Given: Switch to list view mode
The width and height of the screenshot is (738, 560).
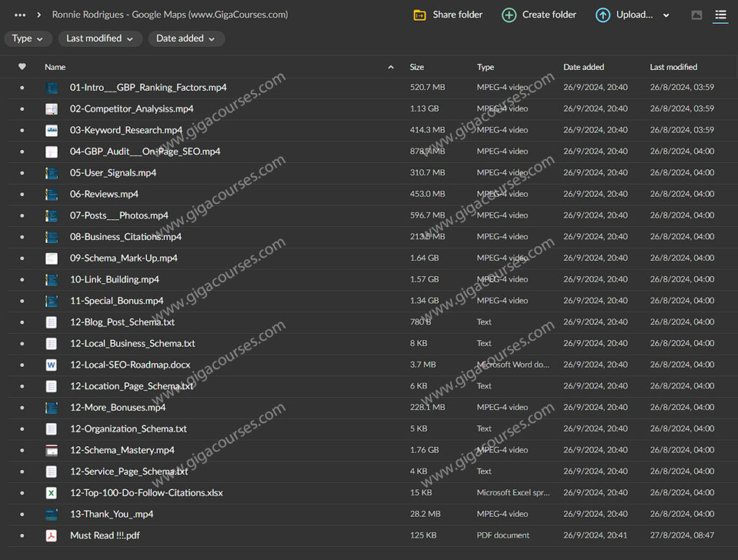Looking at the screenshot, I should [720, 15].
